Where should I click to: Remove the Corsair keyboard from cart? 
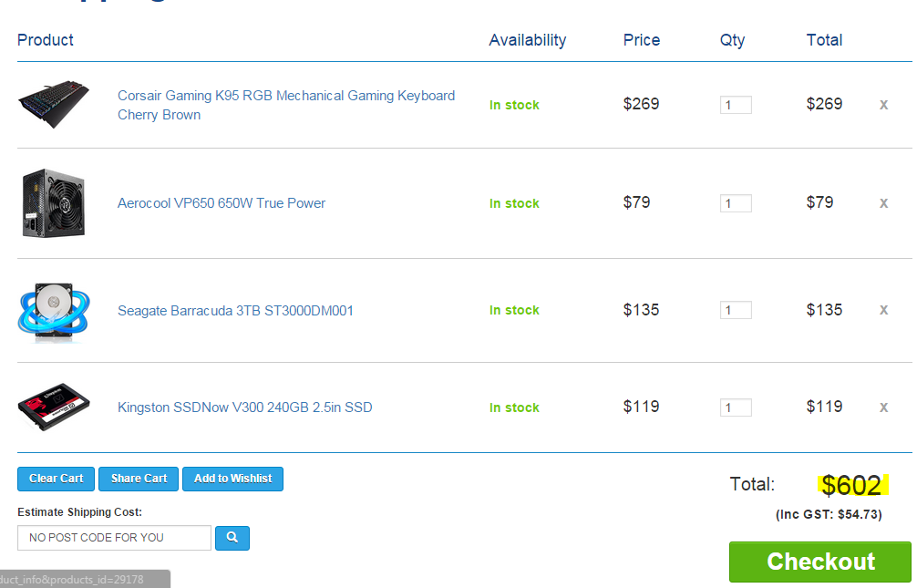pyautogui.click(x=883, y=105)
